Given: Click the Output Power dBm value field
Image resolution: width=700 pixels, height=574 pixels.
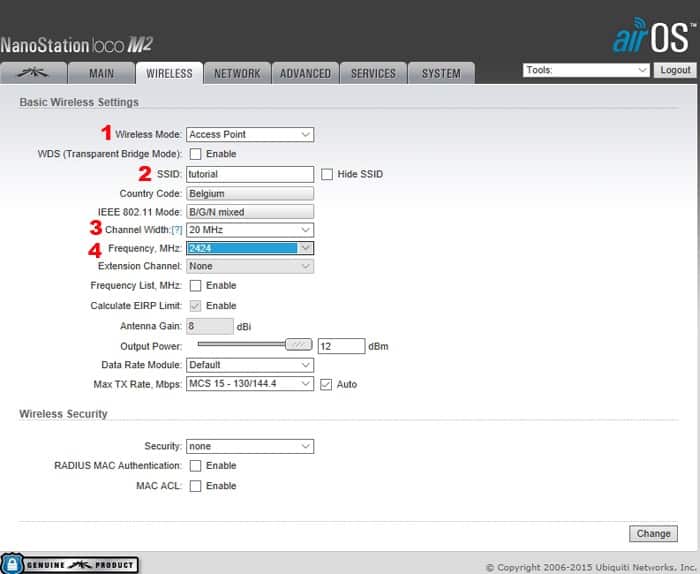Looking at the screenshot, I should 342,346.
